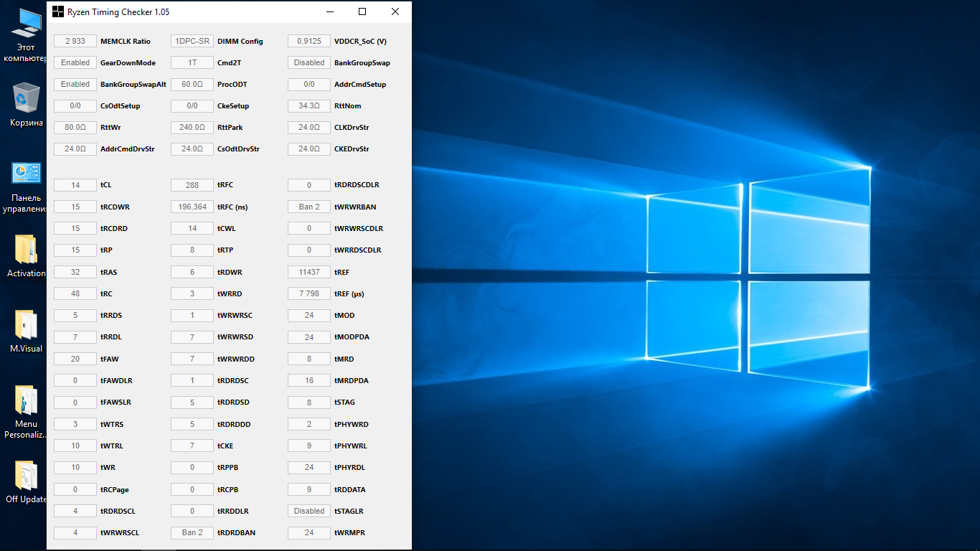Click the CsOdtDrvStr value field
This screenshot has width=980, height=551.
point(192,149)
